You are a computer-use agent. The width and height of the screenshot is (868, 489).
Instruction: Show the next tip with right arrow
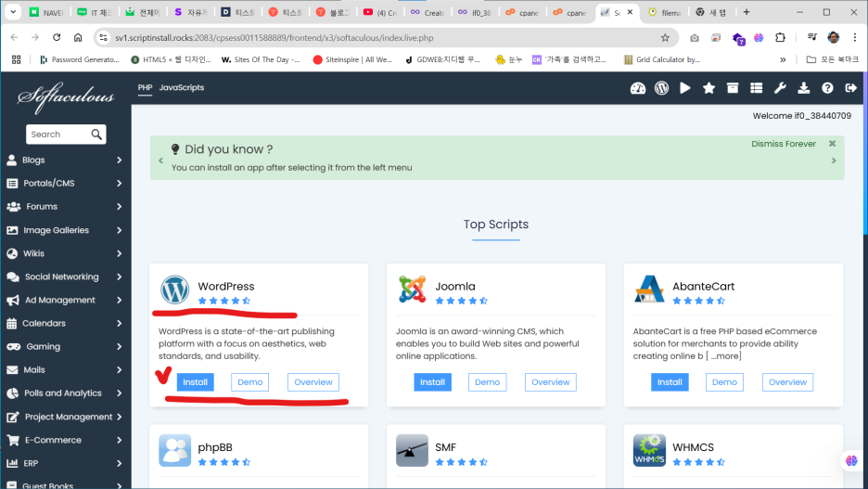tap(834, 161)
